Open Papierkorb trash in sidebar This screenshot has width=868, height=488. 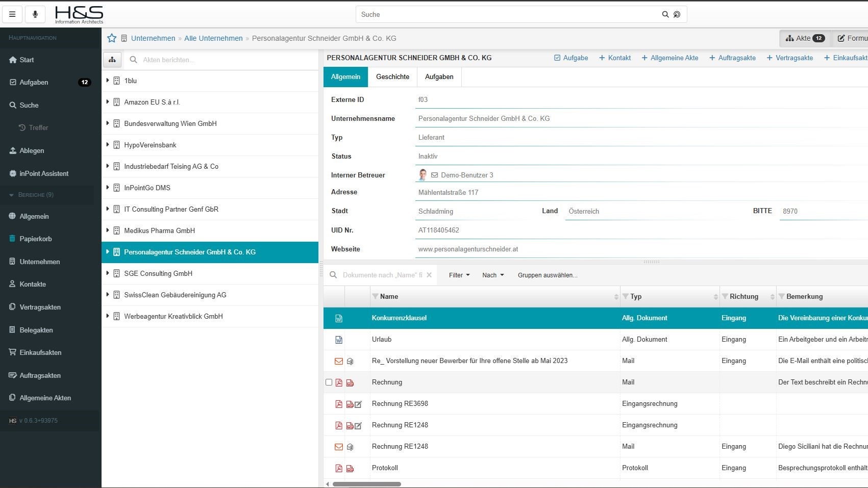35,239
